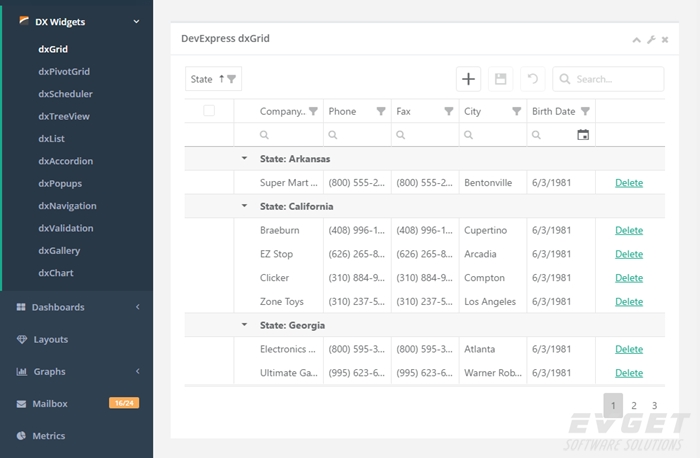Screen dimensions: 700x458
Task: Open dxGrid in the sidebar
Action: point(53,49)
